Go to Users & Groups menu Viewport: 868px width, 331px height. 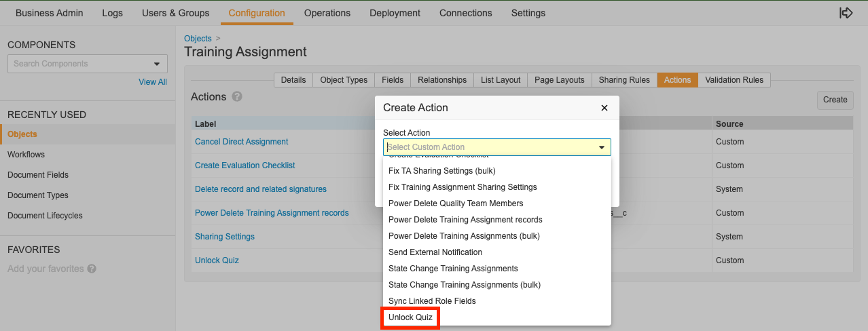(x=175, y=13)
